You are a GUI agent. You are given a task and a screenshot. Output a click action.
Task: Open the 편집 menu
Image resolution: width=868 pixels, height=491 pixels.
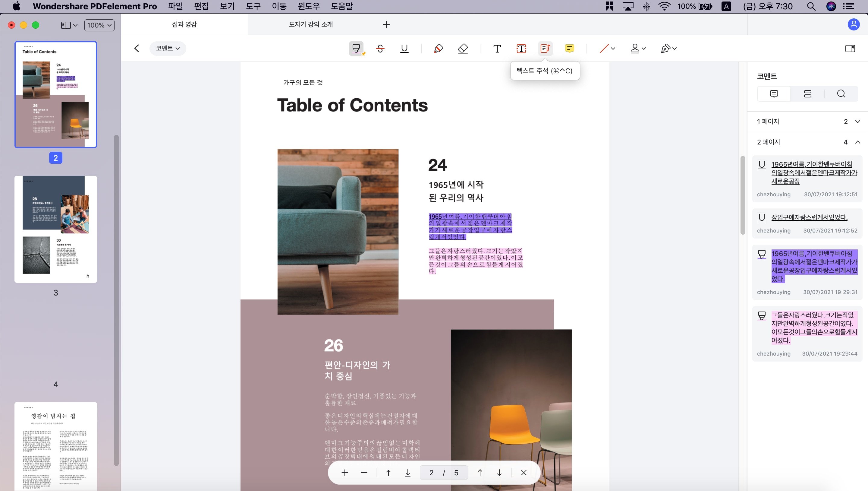click(x=201, y=6)
